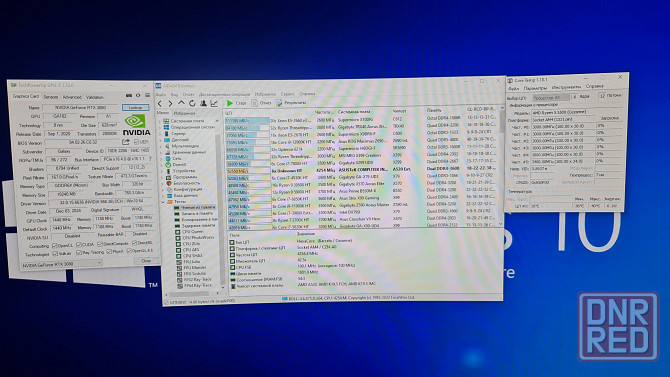
Task: Open the Справка menu in AIDA64
Action: click(x=307, y=94)
